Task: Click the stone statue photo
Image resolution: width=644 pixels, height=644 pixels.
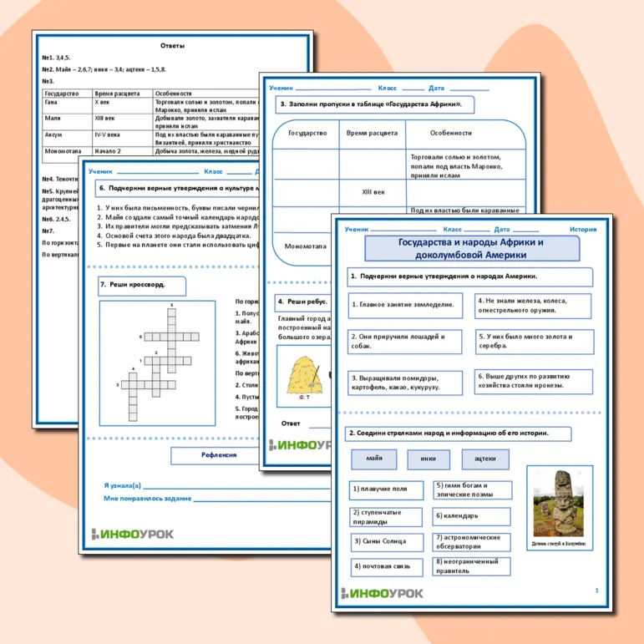Action: pyautogui.click(x=559, y=504)
